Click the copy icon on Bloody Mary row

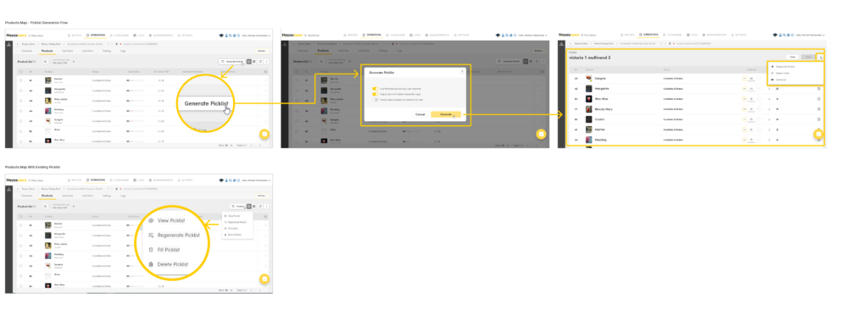pyautogui.click(x=819, y=109)
